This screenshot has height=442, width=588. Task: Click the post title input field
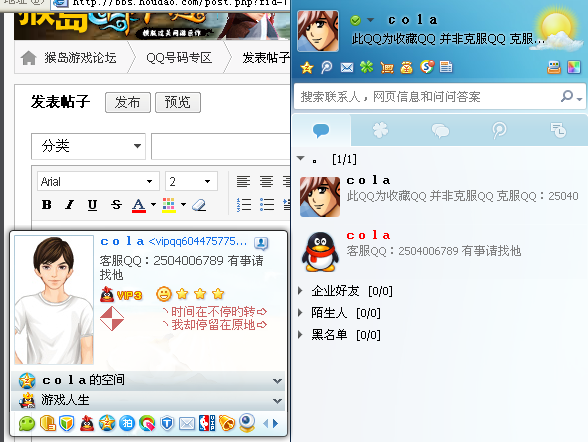pos(220,146)
